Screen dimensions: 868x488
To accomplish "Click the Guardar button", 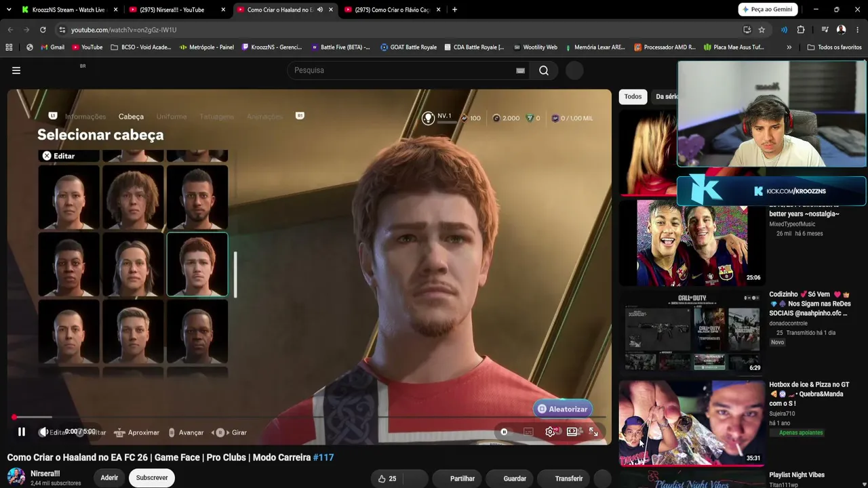I will click(509, 479).
